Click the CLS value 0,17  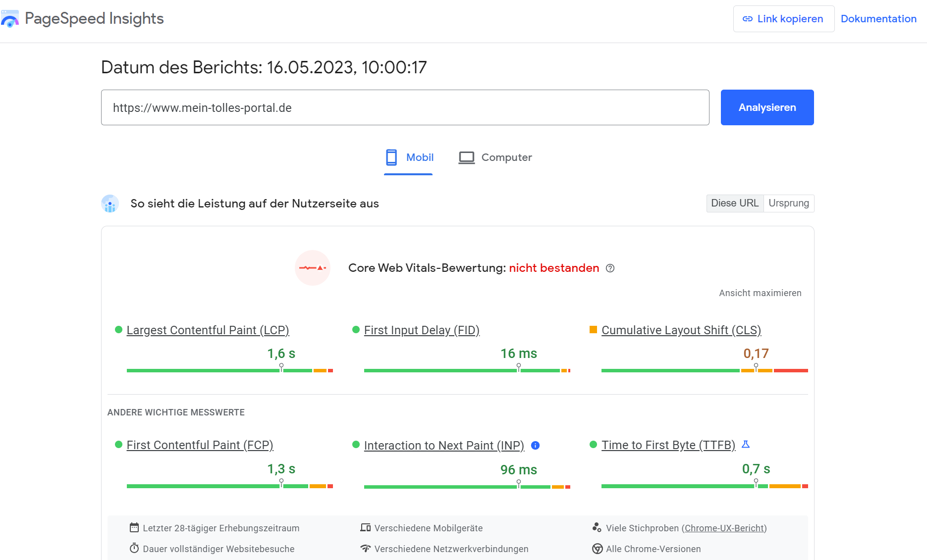click(x=756, y=354)
